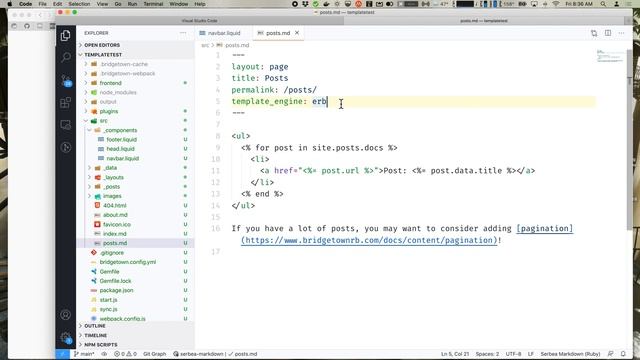Click the minimap preview in editor

point(609,56)
